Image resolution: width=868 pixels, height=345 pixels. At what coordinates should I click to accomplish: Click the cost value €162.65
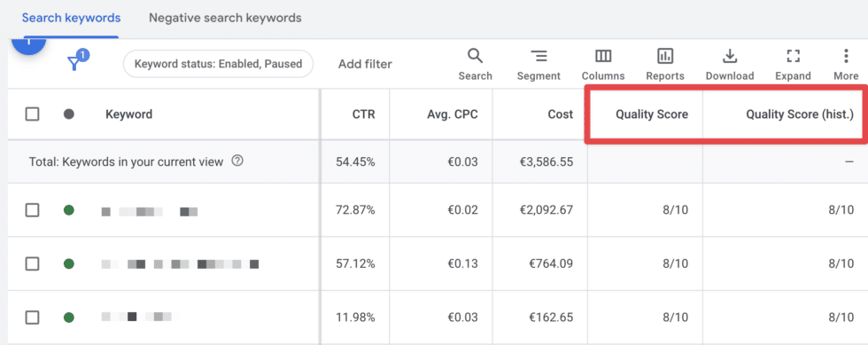[x=551, y=318]
